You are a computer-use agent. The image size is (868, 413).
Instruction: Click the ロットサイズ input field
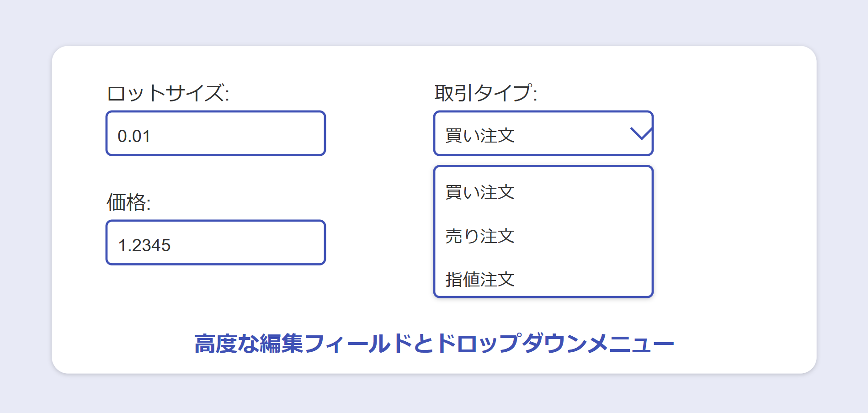coord(215,133)
